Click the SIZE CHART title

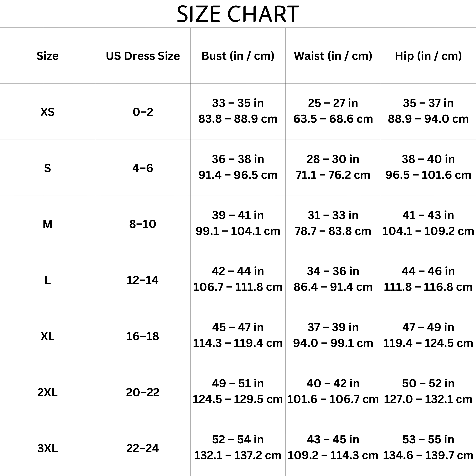click(x=238, y=14)
